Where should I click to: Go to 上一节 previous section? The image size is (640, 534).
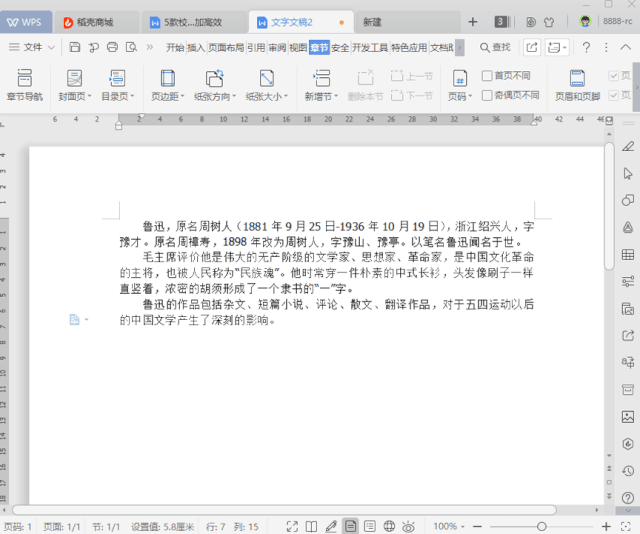click(411, 76)
